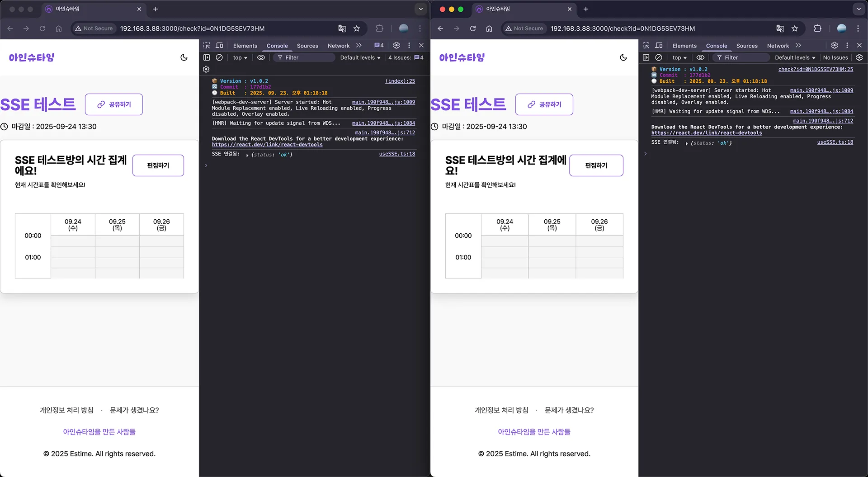Image resolution: width=868 pixels, height=477 pixels.
Task: Toggle the console sidebar arrow panel
Action: click(207, 57)
